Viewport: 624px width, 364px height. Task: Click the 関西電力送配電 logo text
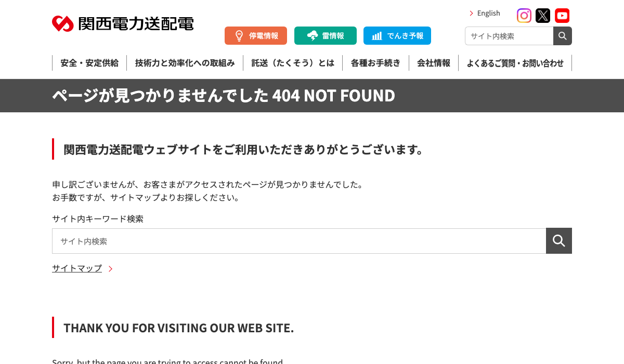click(136, 23)
